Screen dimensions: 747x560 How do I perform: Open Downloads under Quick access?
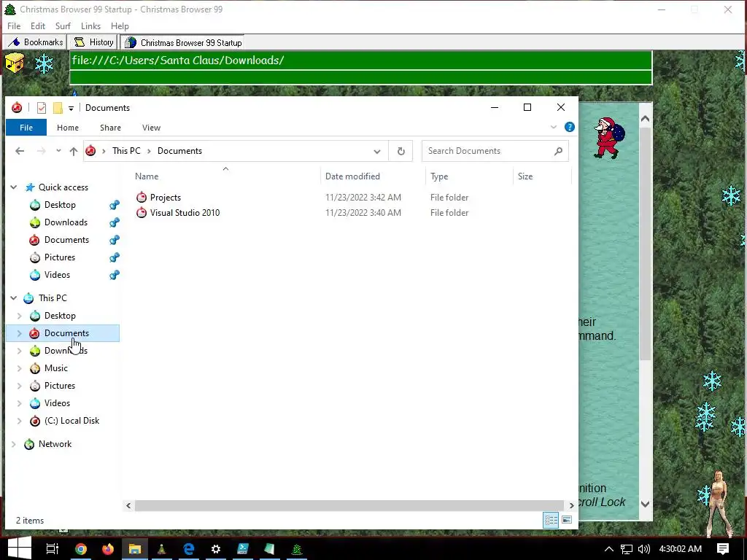click(x=66, y=222)
